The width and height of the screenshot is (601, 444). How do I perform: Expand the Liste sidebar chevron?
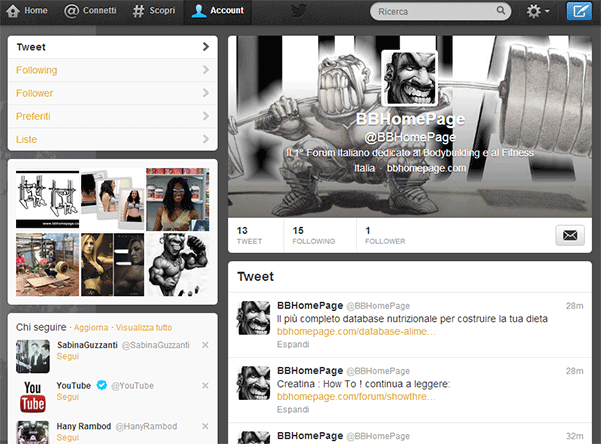(206, 139)
